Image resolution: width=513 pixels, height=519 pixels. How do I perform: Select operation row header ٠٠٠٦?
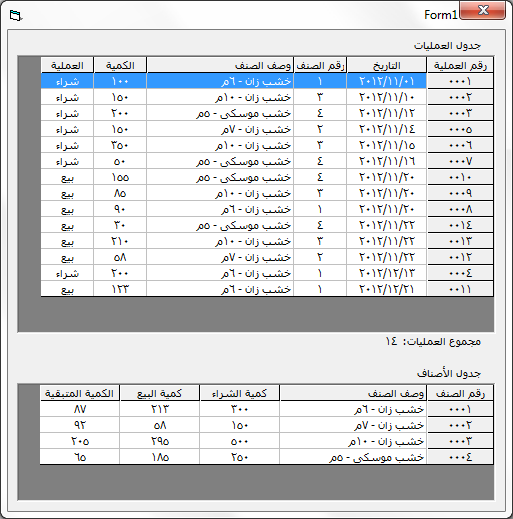tap(460, 145)
